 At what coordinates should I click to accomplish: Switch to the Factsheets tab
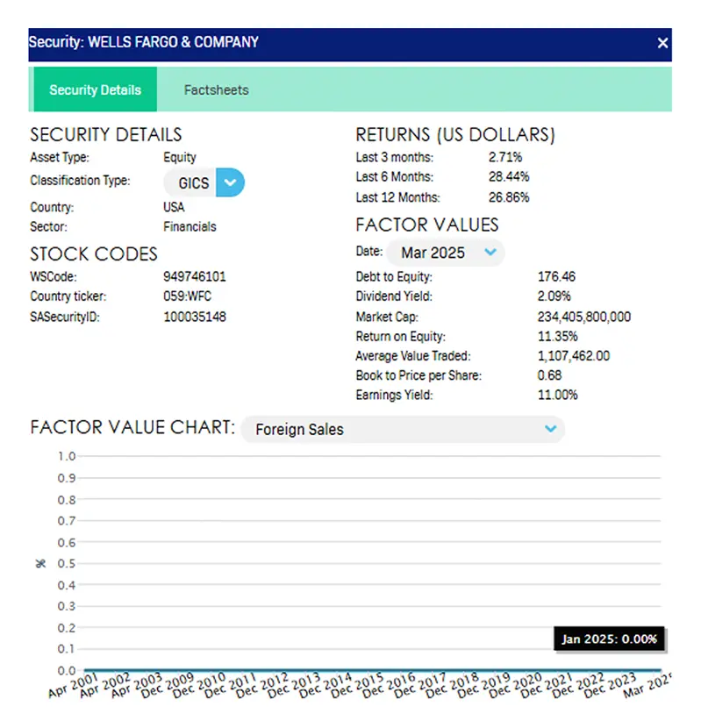click(x=216, y=89)
